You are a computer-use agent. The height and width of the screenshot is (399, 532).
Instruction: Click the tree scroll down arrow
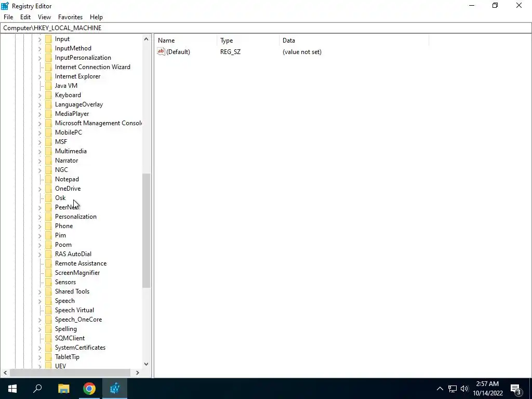146,364
